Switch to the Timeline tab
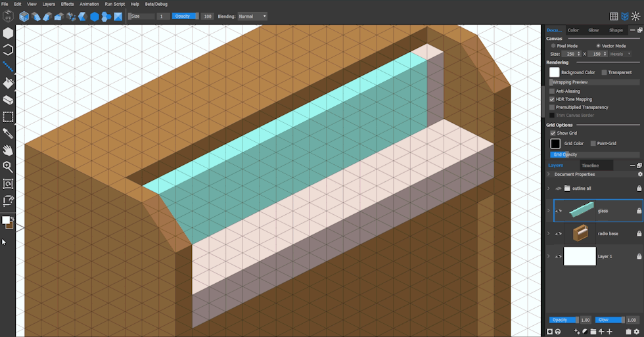The height and width of the screenshot is (337, 644). pos(590,166)
